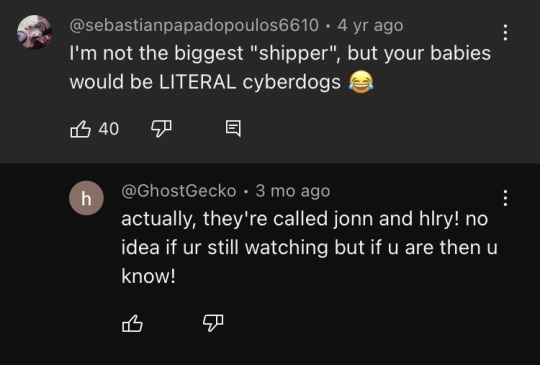This screenshot has height=365, width=540.
Task: Like the cyberdogs comment with 40 likes
Action: 80,129
